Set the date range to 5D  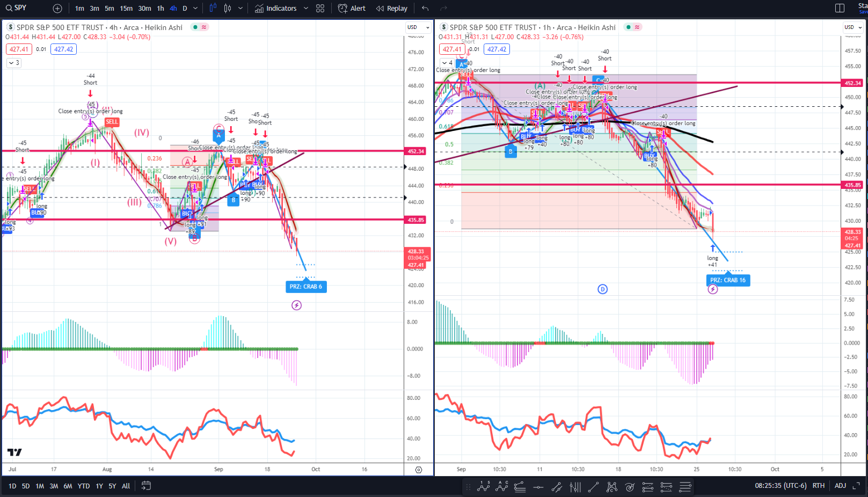tap(26, 486)
